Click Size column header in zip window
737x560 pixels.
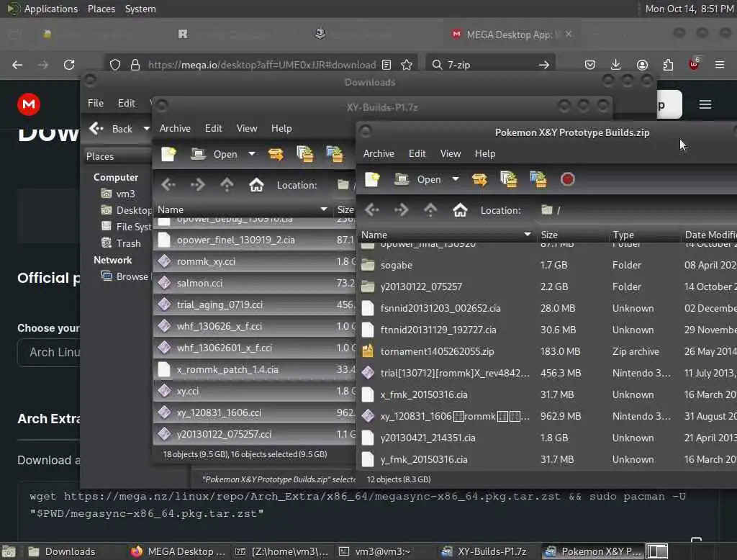click(572, 234)
